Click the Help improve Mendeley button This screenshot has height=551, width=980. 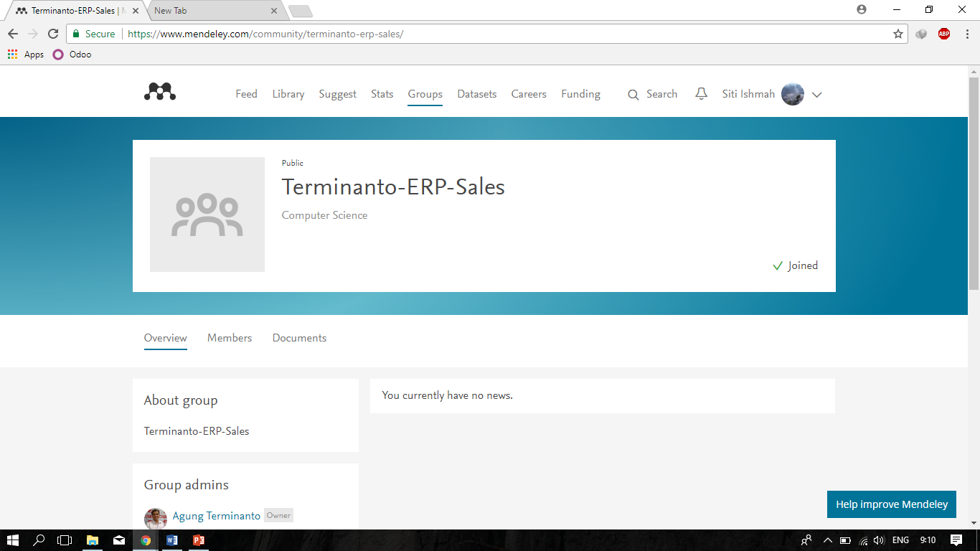pos(892,504)
